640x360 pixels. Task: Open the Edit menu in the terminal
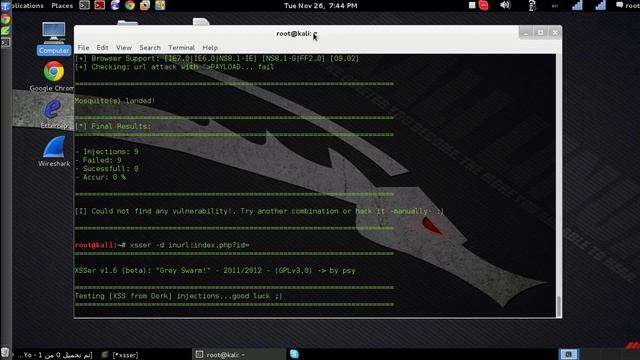point(102,48)
